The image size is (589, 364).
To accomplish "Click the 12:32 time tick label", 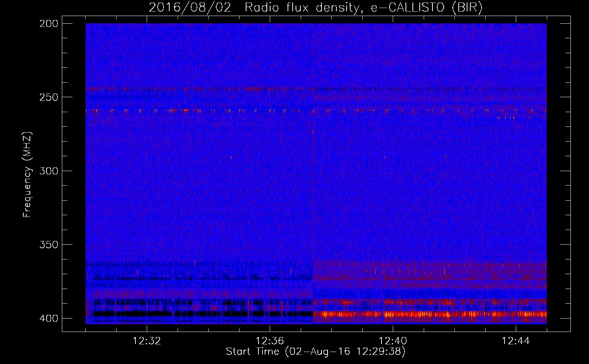I will coord(147,341).
